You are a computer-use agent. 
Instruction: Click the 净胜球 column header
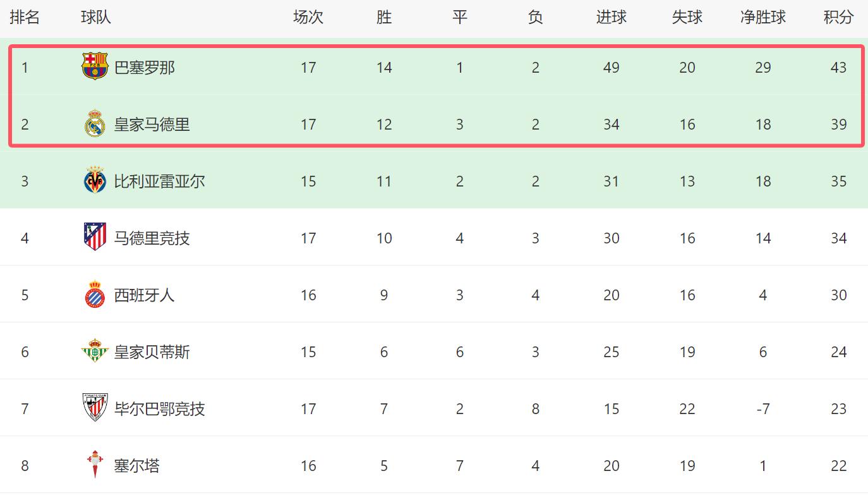[763, 17]
